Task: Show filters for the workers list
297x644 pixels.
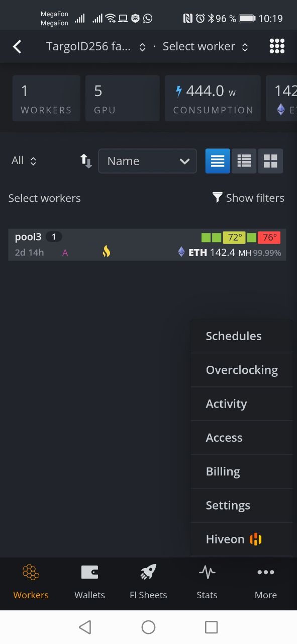Action: click(248, 198)
